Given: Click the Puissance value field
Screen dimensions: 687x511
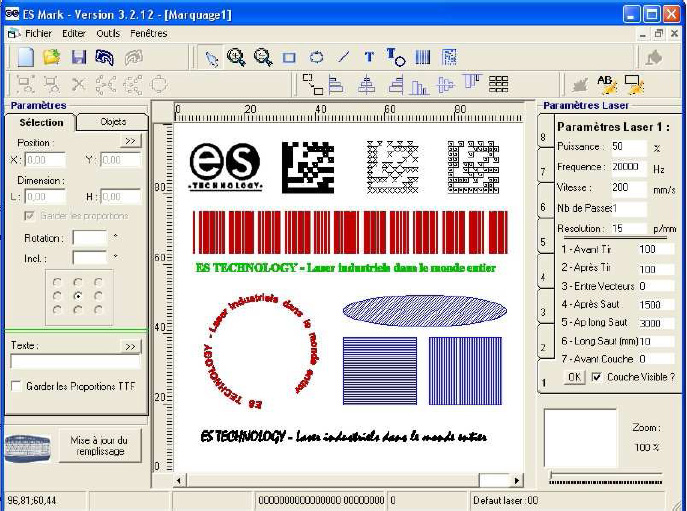Looking at the screenshot, I should 628,146.
